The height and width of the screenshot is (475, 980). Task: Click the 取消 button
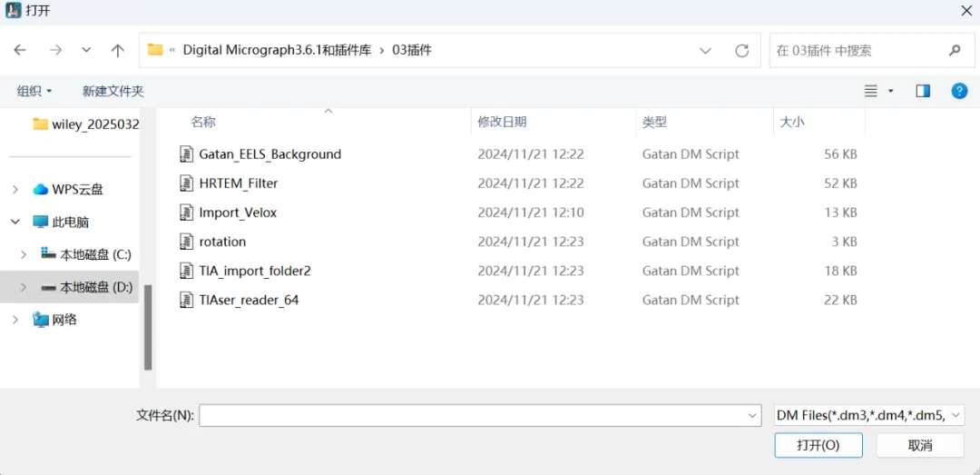(920, 446)
